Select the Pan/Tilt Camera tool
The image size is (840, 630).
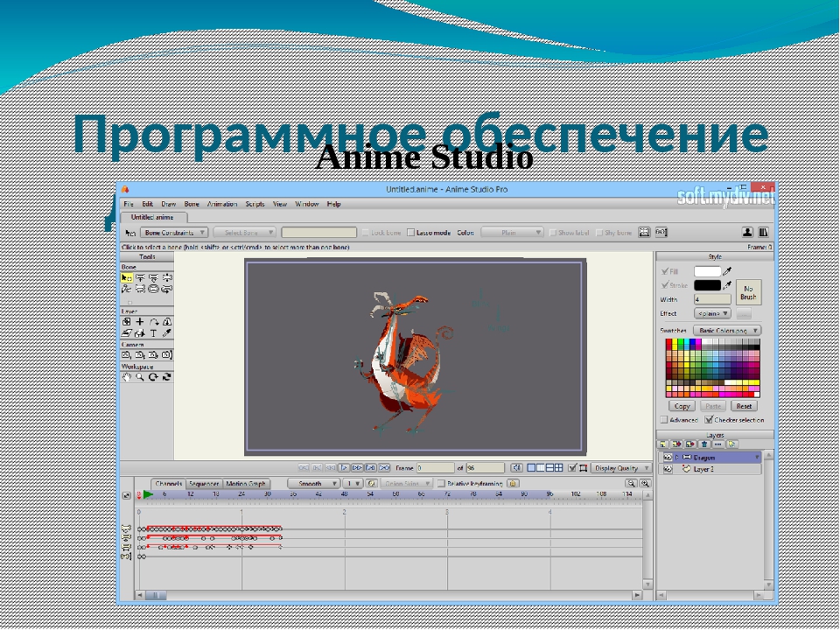coord(167,355)
